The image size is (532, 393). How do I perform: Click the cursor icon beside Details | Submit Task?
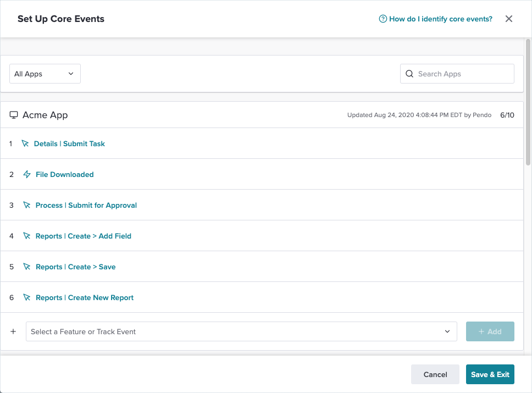pos(25,143)
